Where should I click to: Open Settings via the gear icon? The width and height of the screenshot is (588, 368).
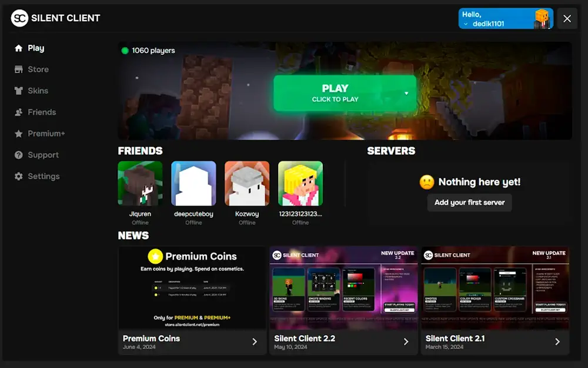pyautogui.click(x=19, y=176)
